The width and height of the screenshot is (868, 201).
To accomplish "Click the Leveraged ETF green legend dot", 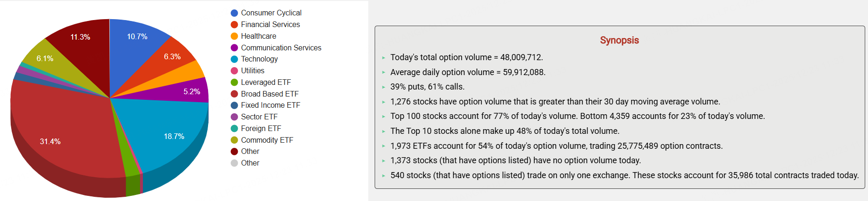I will tap(235, 83).
